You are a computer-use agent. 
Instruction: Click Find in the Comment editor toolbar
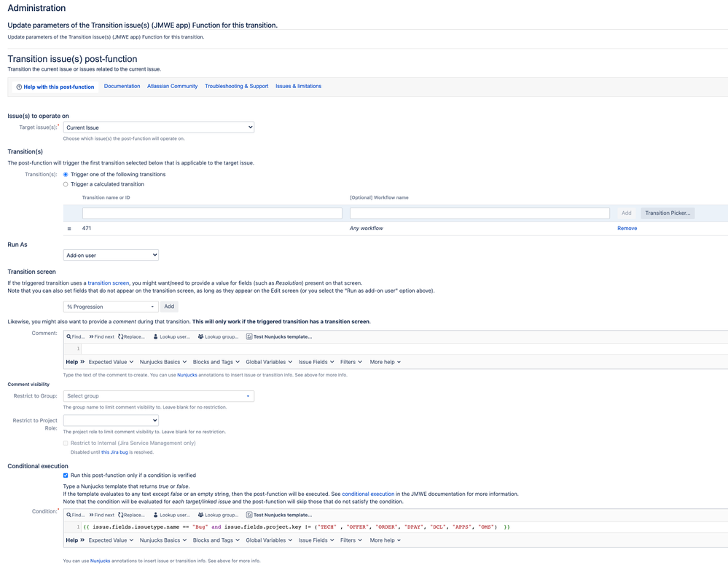point(75,337)
